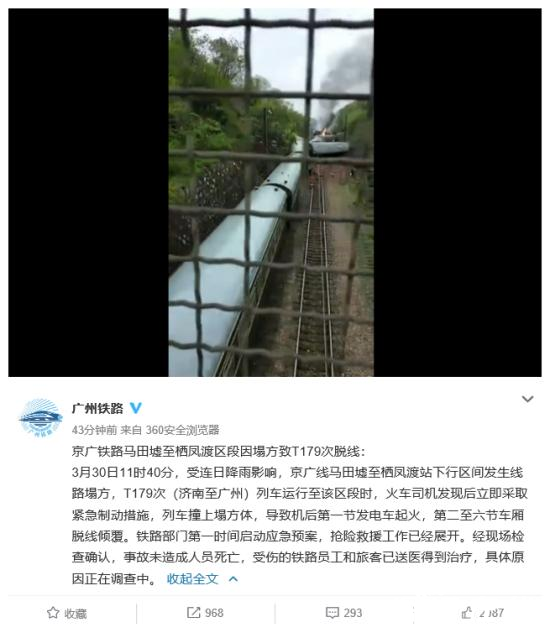Click the 293 comment count
This screenshot has height=638, width=550.
point(353,613)
